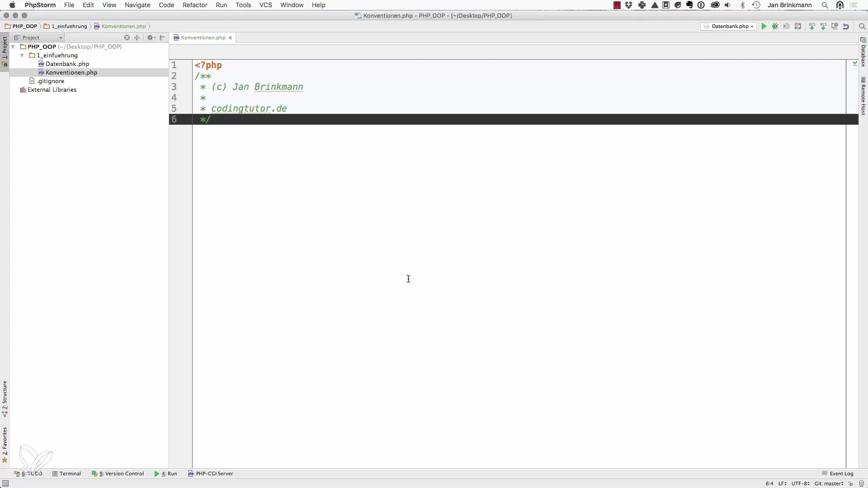
Task: Collapse the 1_einfuehrung folder
Action: [x=22, y=55]
